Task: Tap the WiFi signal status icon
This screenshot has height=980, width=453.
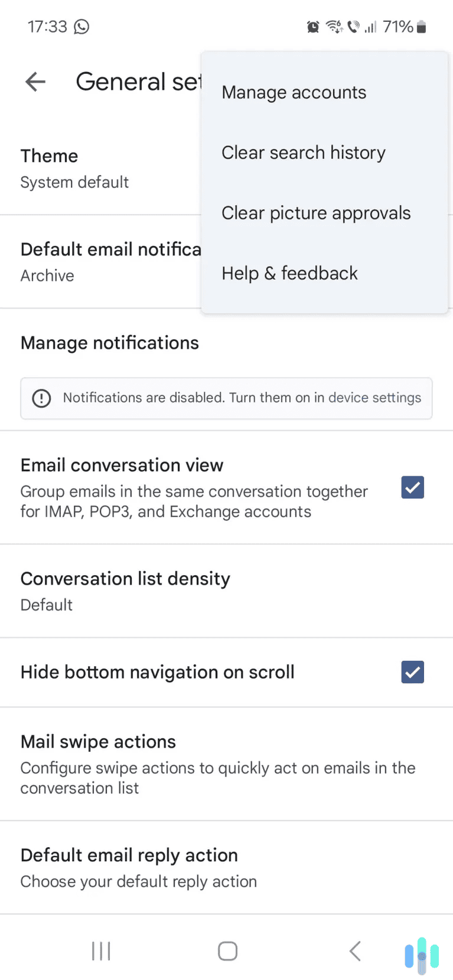Action: pos(334,27)
